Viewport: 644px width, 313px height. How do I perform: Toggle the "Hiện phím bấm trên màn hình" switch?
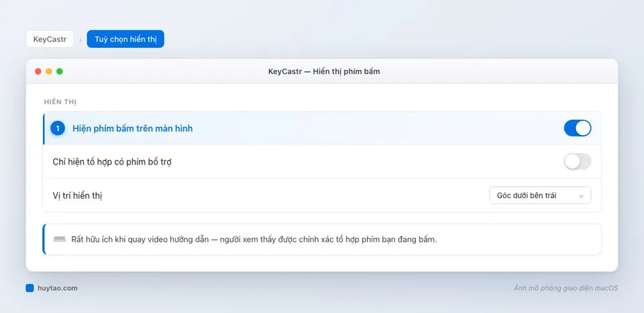pyautogui.click(x=577, y=128)
